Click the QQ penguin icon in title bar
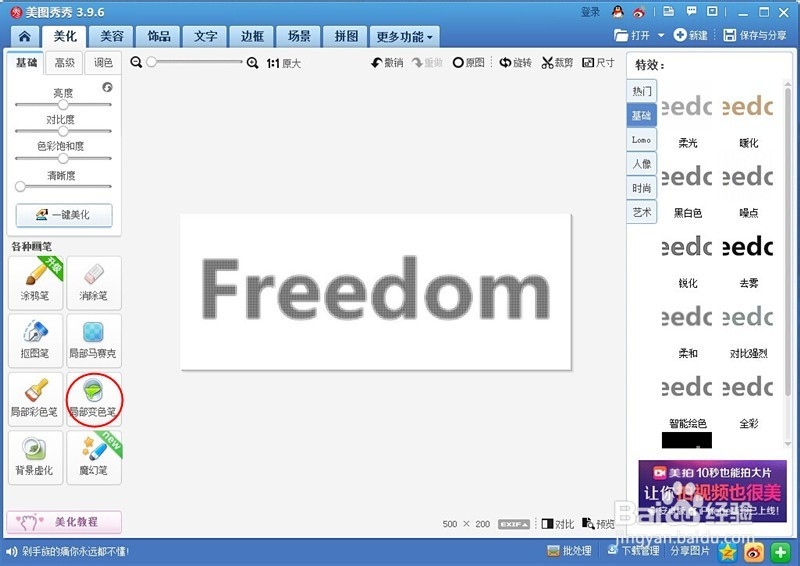 click(618, 12)
